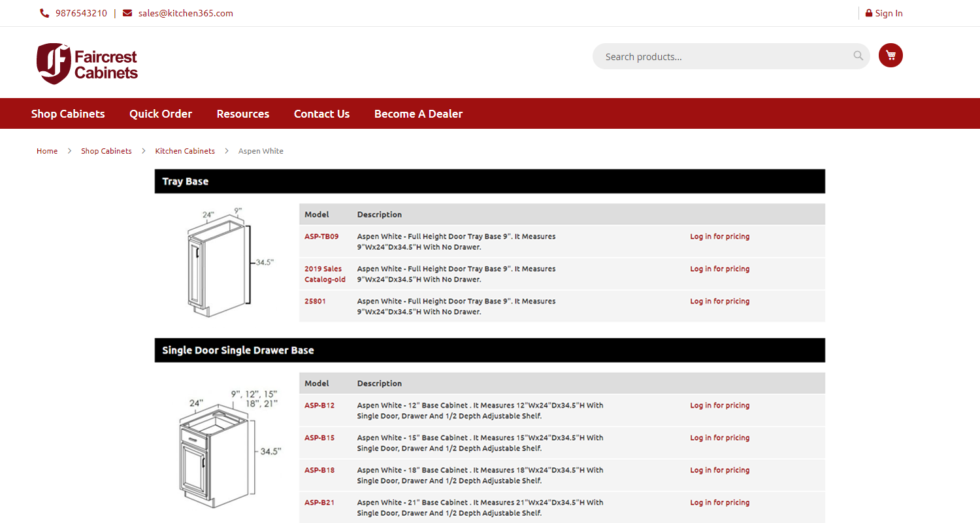Open the Shop Cabinets menu

pos(68,114)
